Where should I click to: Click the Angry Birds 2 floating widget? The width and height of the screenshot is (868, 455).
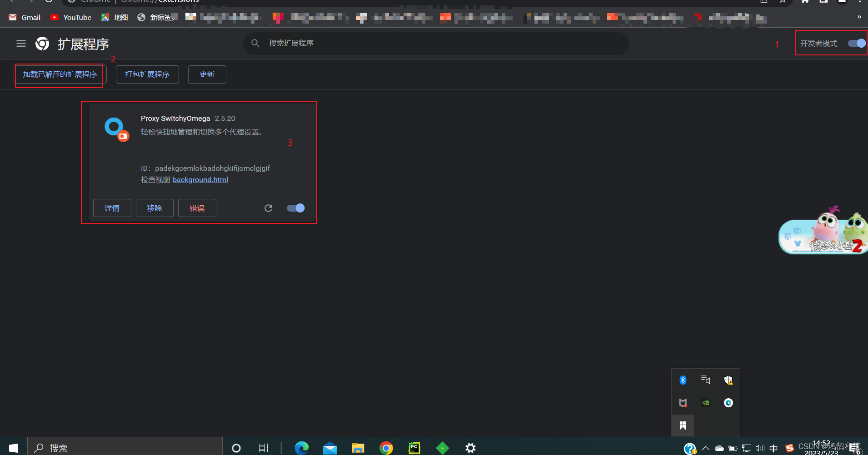click(x=823, y=231)
